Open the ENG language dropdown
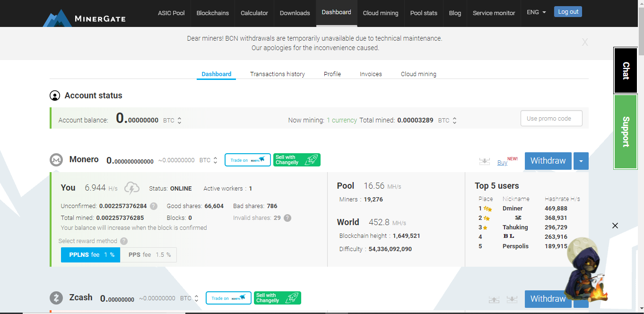 point(536,12)
